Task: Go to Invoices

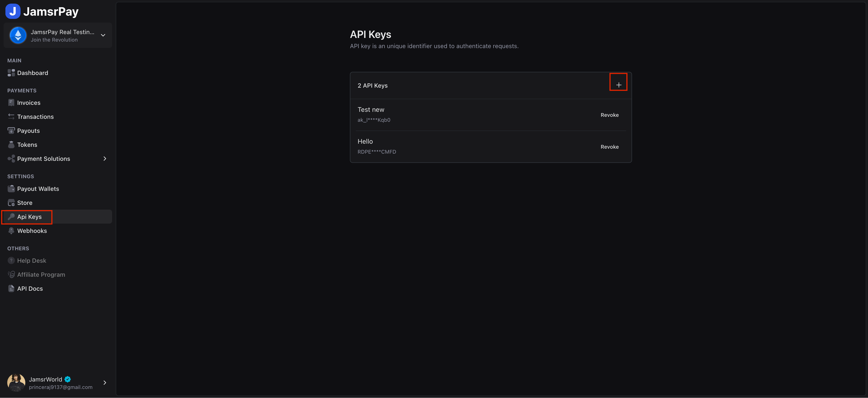Action: point(58,103)
